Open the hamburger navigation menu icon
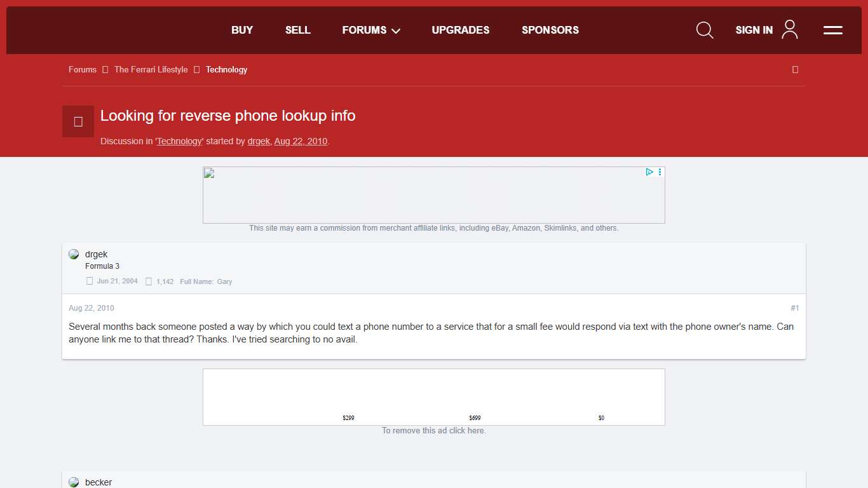The image size is (868, 488). coord(832,30)
